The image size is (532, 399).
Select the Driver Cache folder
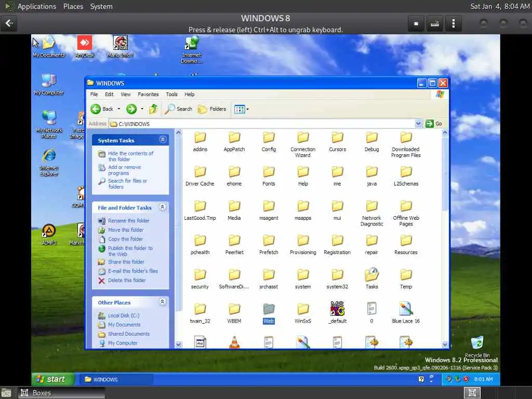[200, 176]
